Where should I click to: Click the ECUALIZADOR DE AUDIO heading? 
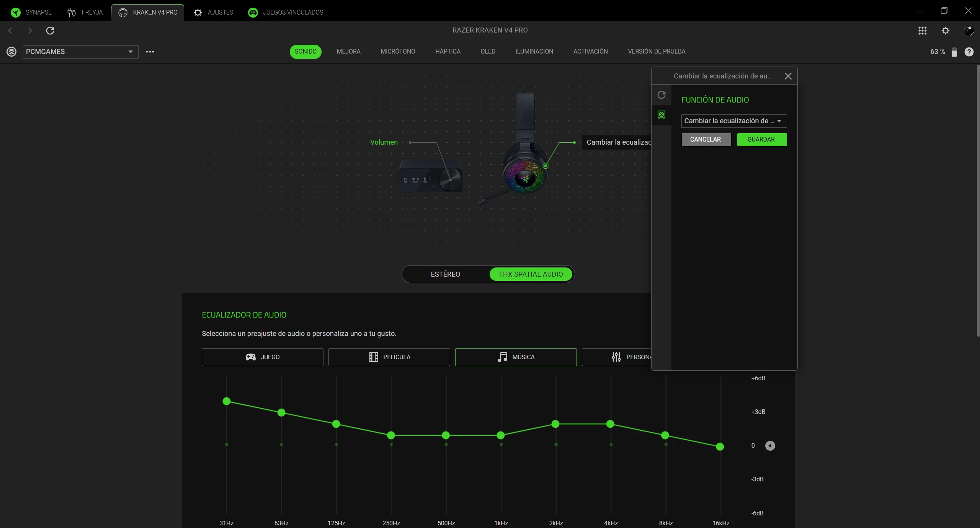point(244,315)
